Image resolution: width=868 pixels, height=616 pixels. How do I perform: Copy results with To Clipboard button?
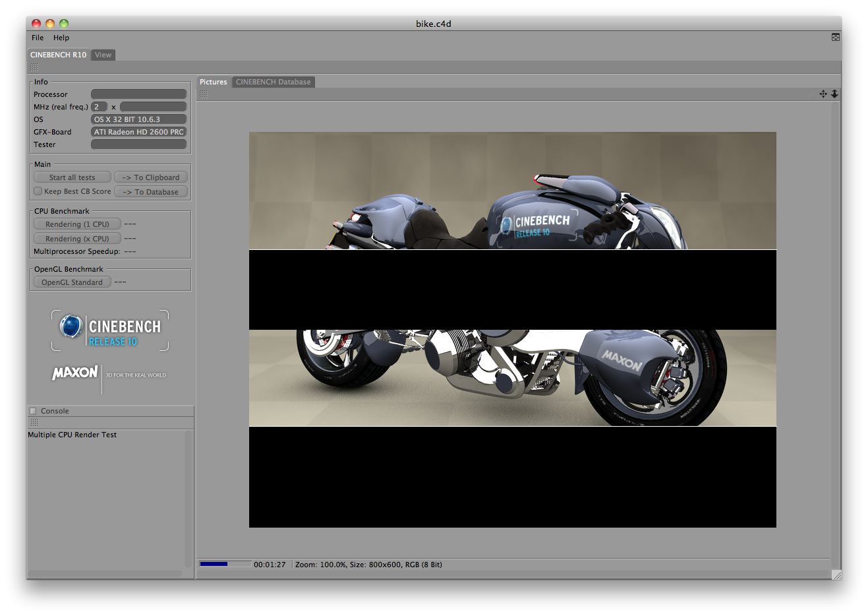point(151,177)
